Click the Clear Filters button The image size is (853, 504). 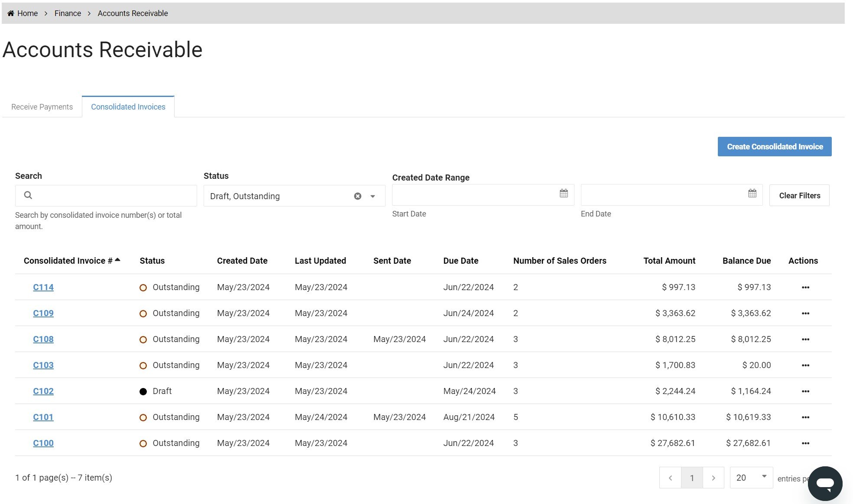799,196
